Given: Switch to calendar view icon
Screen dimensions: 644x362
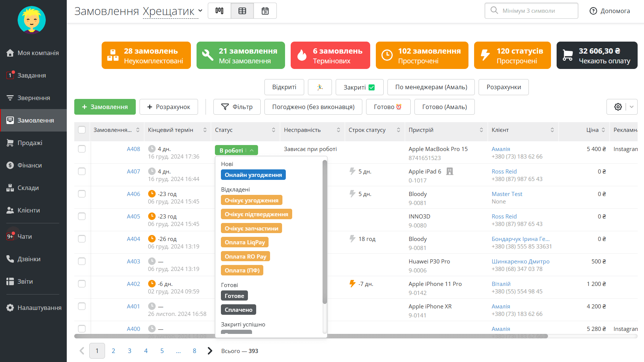Looking at the screenshot, I should pyautogui.click(x=265, y=10).
